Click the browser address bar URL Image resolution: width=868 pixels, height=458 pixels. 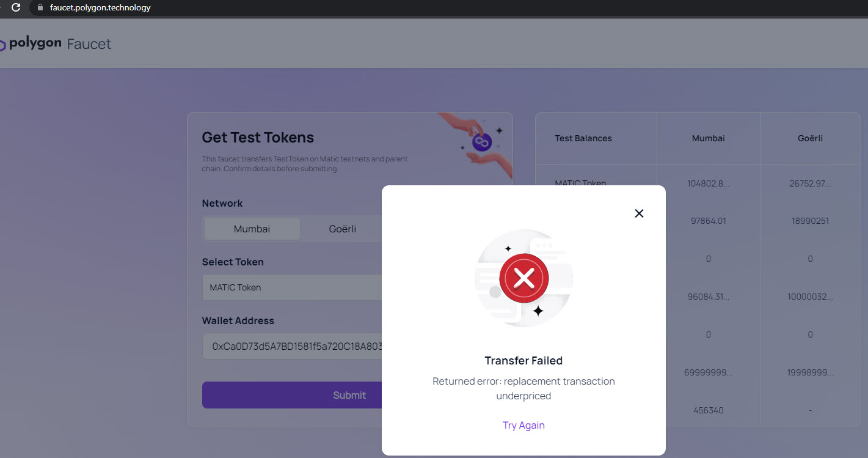(x=100, y=8)
